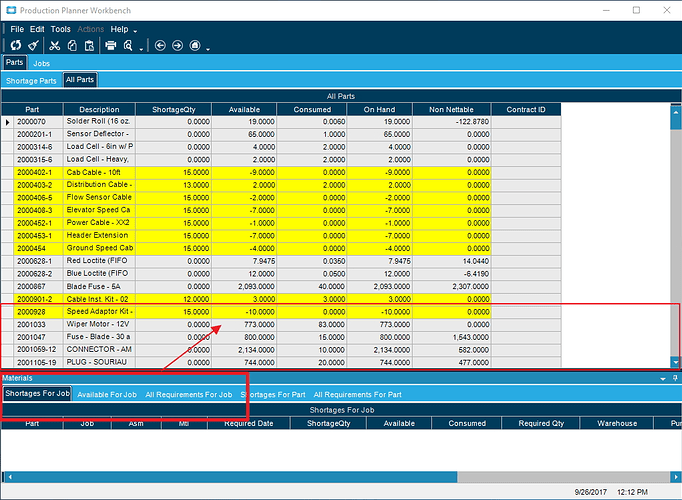Select the Ground Speed Cab description cell
682x500 pixels.
100,248
